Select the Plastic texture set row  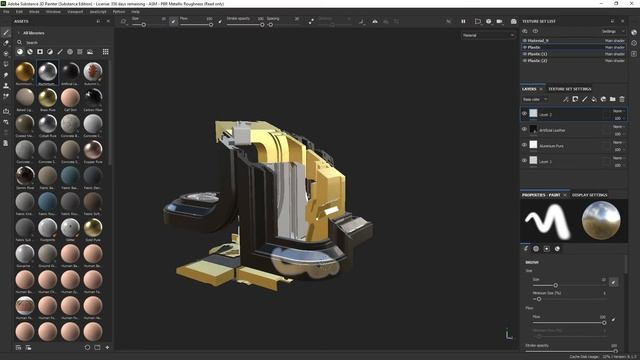point(573,47)
